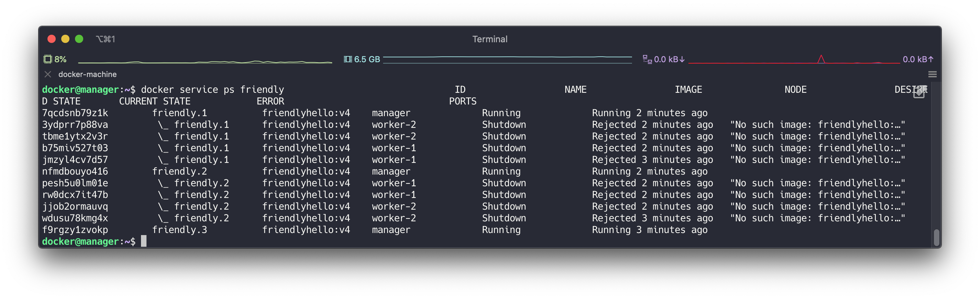Click the memory 6.5 GB icon
Screen dimensions: 980x299
348,59
